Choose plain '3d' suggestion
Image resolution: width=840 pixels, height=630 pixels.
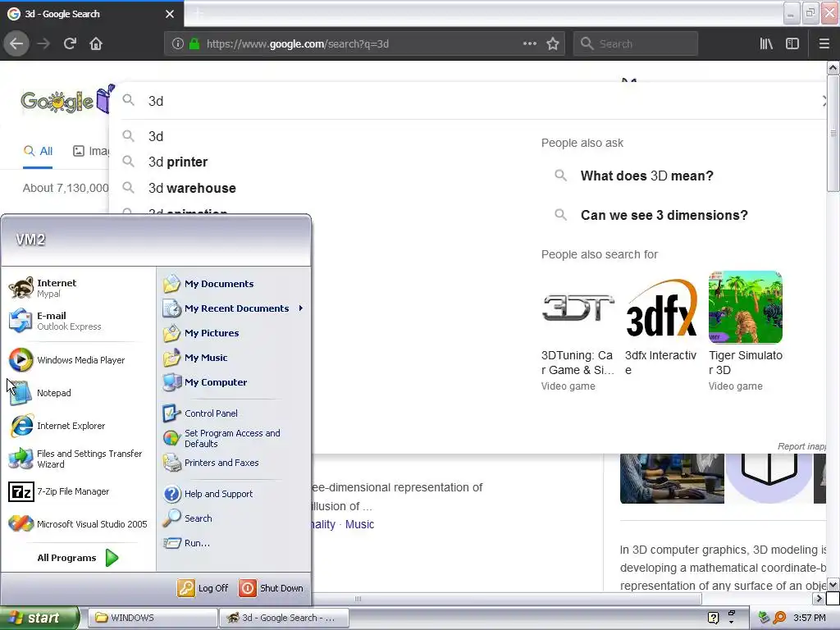[156, 136]
